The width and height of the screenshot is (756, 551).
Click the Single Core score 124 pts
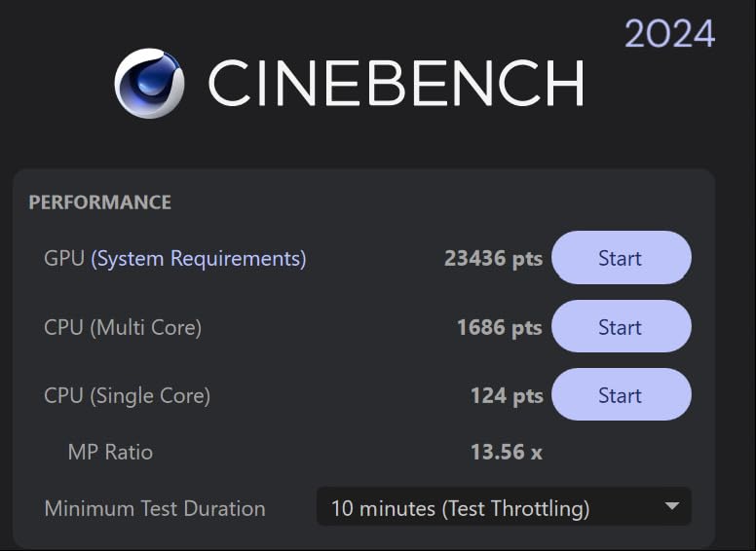tap(506, 395)
